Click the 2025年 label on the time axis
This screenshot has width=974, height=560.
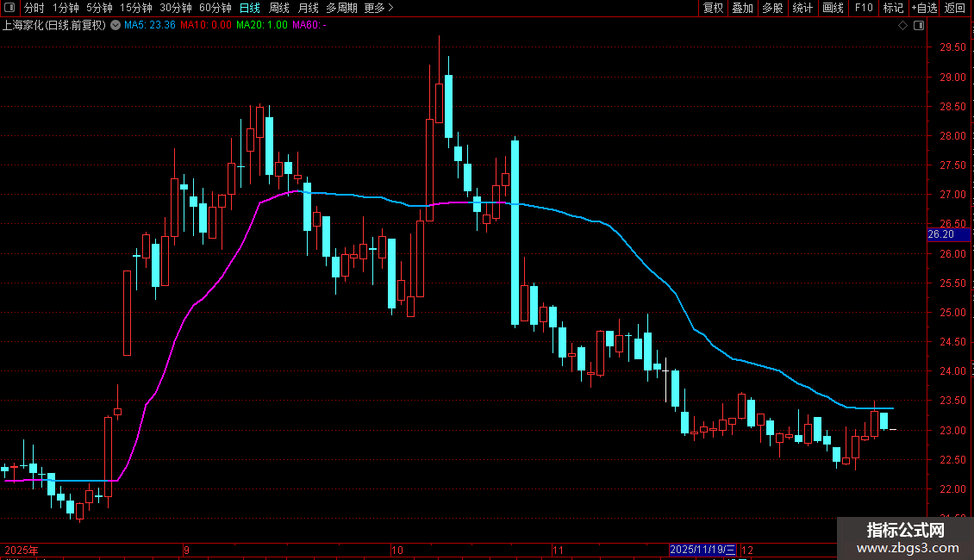click(22, 550)
